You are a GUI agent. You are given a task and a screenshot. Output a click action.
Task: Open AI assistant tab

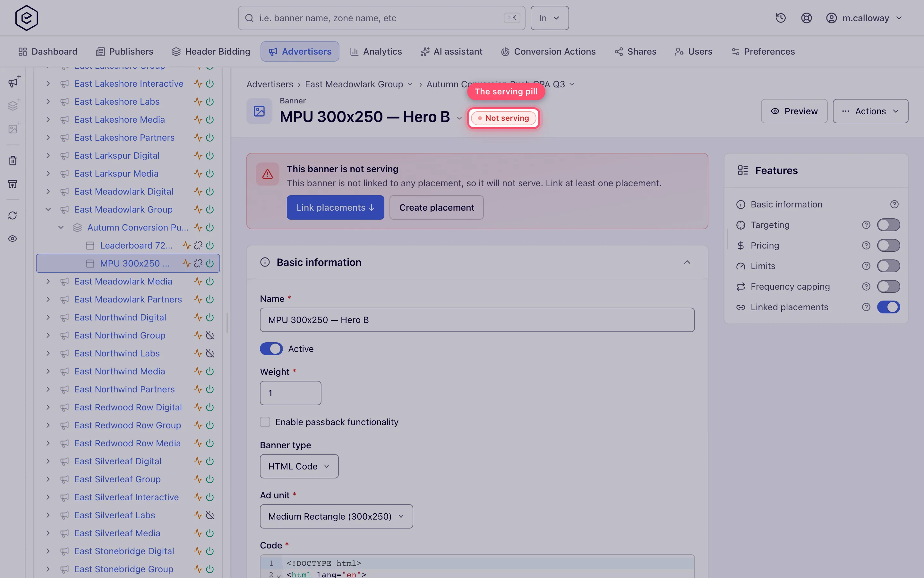(451, 52)
